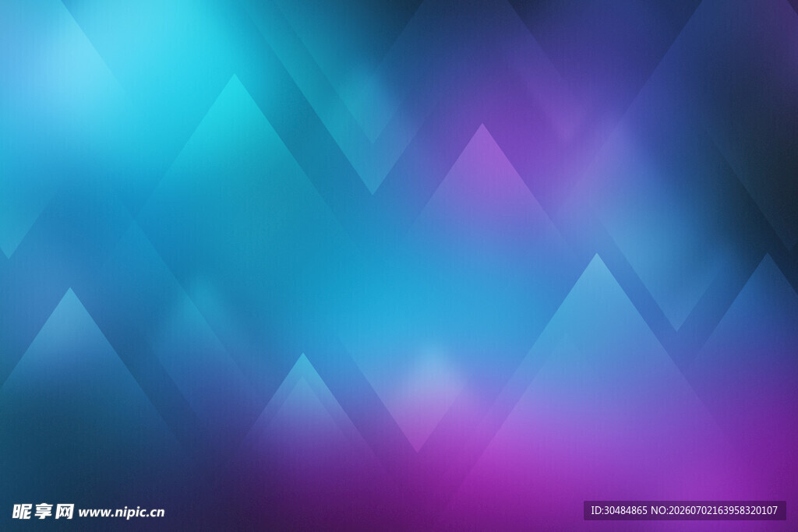This screenshot has height=532, width=798.
Task: Click the peak of the bright cyan triangle
Action: pos(234,75)
